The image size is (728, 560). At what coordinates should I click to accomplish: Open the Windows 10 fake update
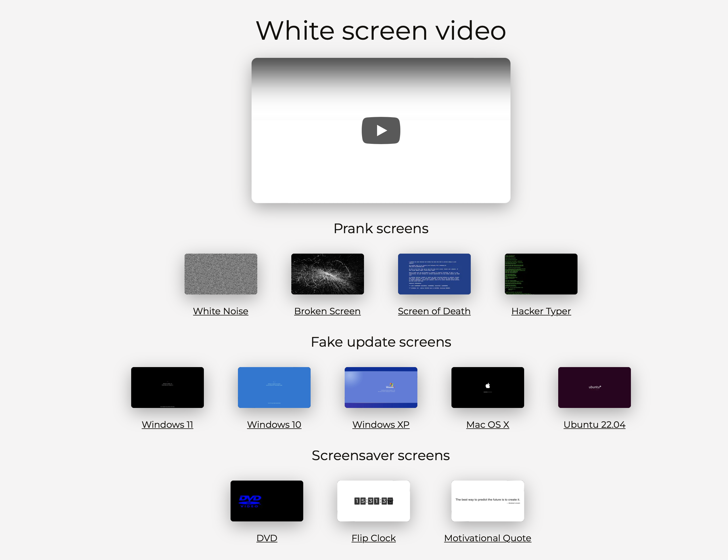point(274,424)
